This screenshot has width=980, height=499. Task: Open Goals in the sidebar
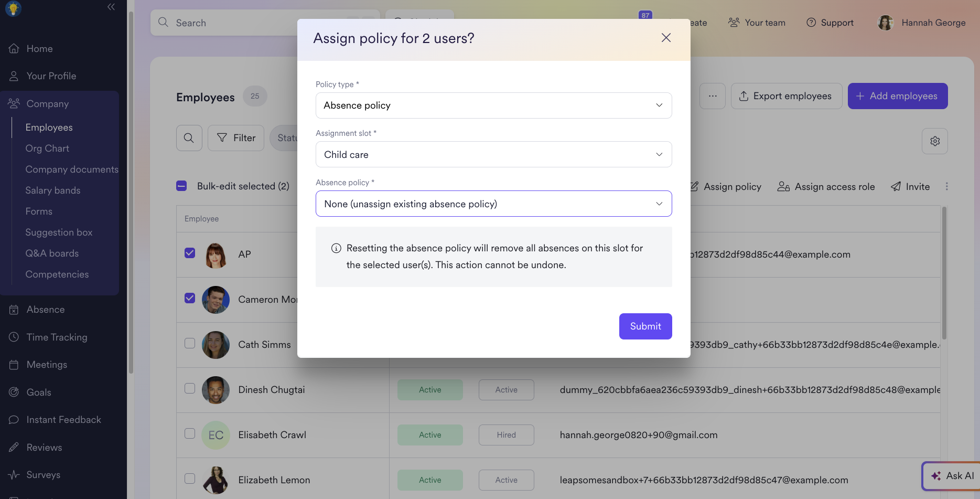tap(39, 392)
